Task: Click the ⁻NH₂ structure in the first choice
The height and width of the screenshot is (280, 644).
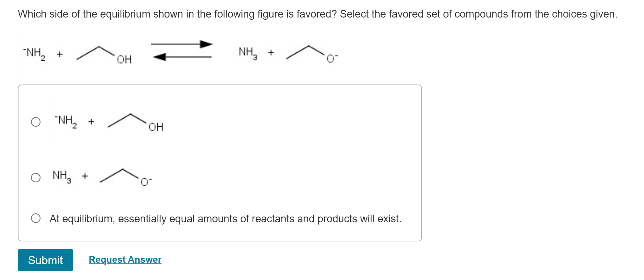Action: tap(65, 121)
